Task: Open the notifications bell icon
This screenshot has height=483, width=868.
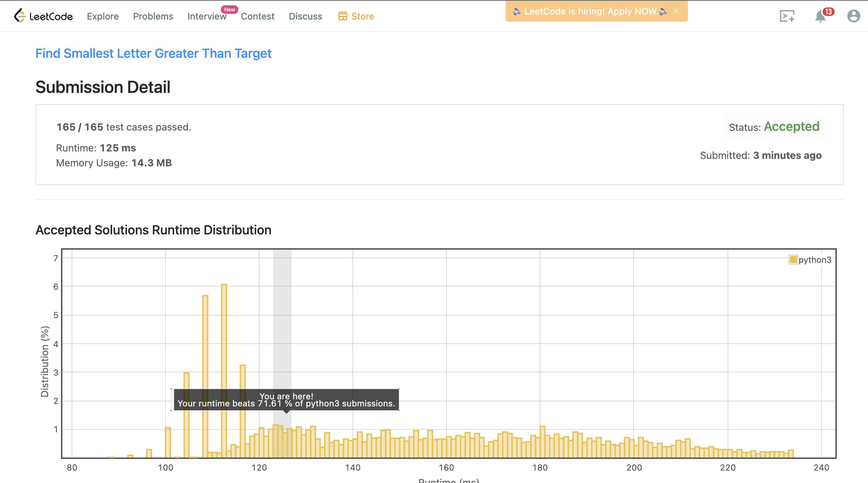Action: point(820,17)
